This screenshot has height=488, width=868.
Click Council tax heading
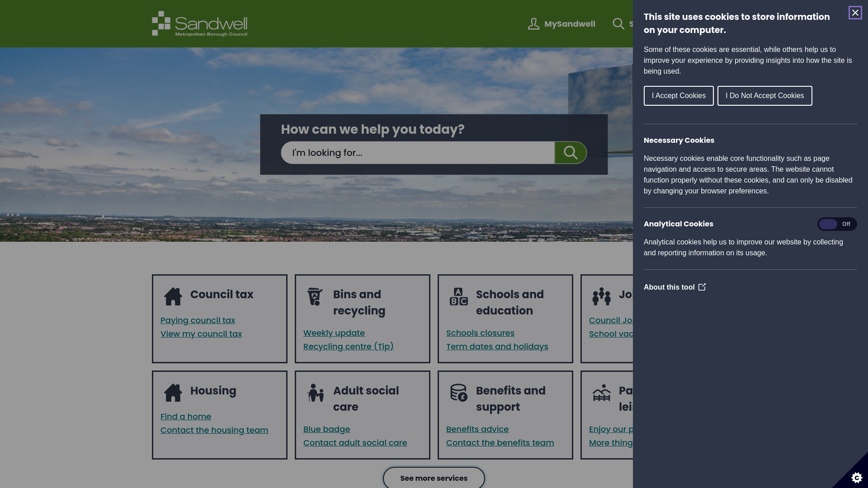(222, 295)
